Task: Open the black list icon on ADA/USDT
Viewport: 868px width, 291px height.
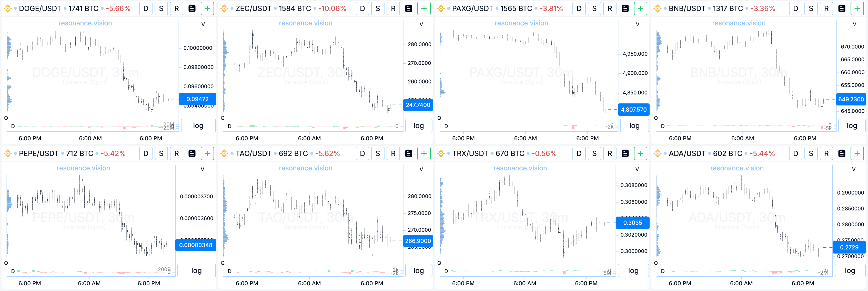Action: point(842,154)
